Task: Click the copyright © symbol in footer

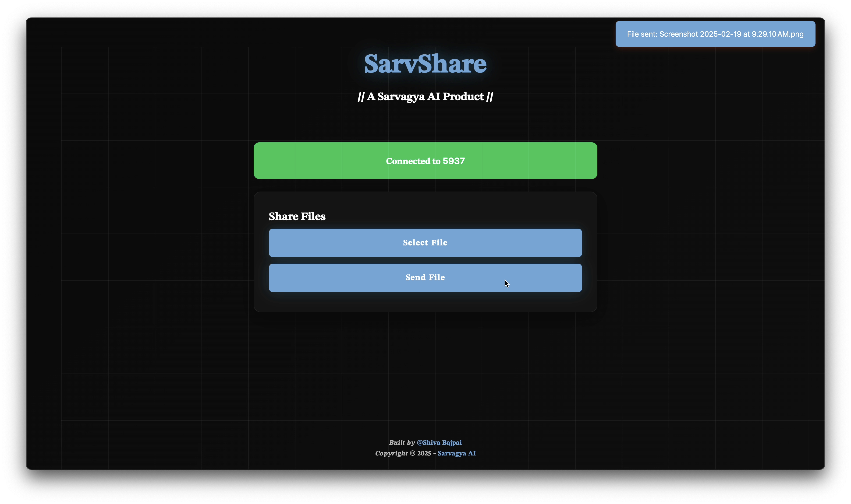Action: click(412, 453)
